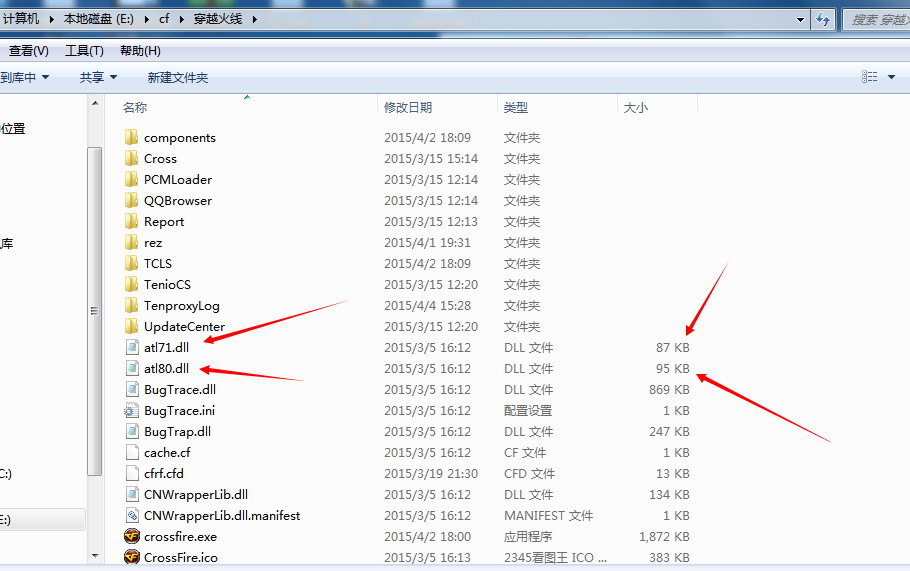Click the 2015/3/19 21:30 date cell

(431, 474)
